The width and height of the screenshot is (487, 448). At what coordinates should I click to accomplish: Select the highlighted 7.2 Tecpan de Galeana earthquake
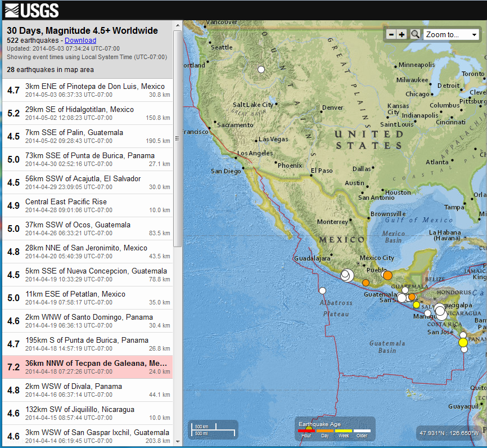coord(88,367)
